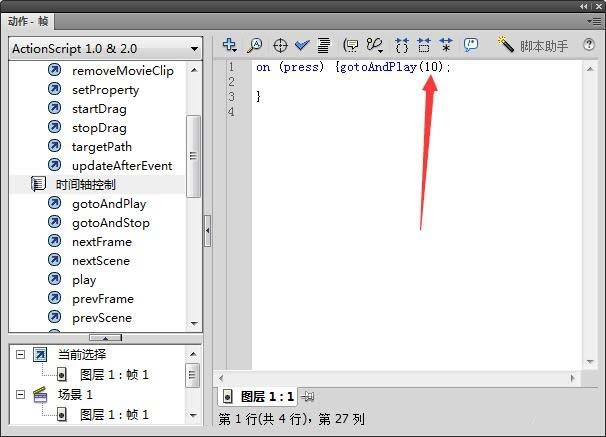The image size is (606, 437).
Task: Click the add new script item plus icon
Action: [230, 46]
